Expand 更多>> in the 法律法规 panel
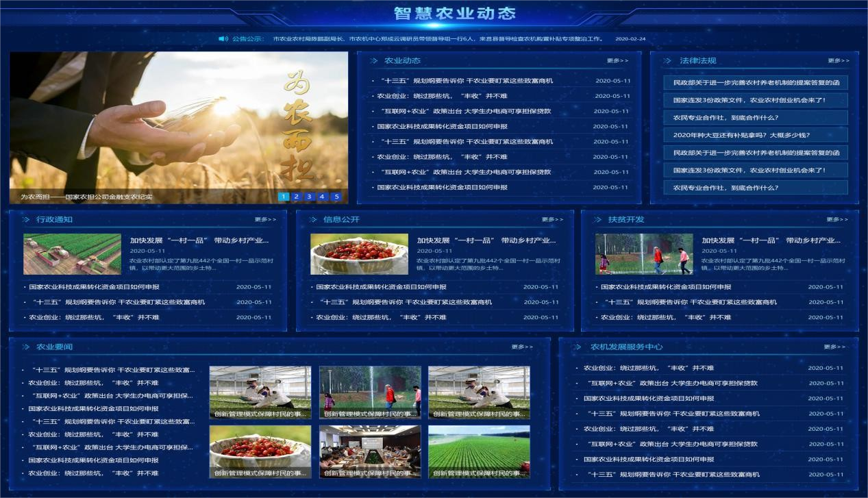The height and width of the screenshot is (498, 868). 838,61
